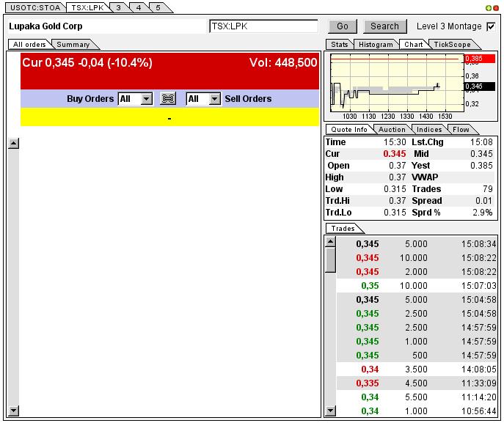This screenshot has height=423, width=504.
Task: Select the trade at 11:14:20
Action: (x=417, y=397)
